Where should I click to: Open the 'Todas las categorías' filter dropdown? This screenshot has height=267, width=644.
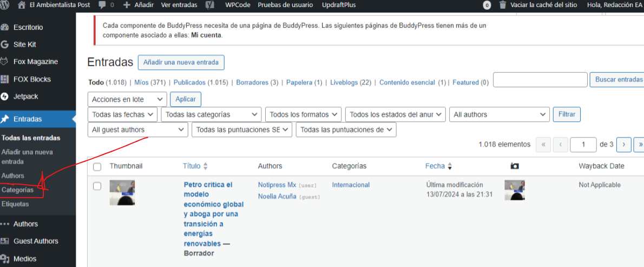coord(211,115)
